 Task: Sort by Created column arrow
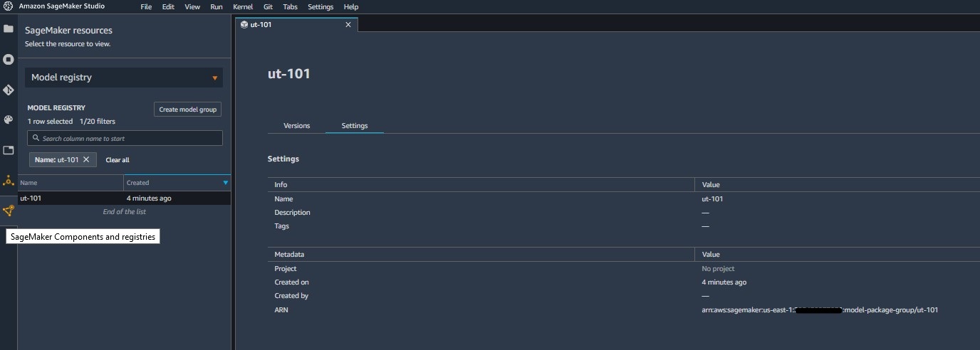tap(226, 183)
